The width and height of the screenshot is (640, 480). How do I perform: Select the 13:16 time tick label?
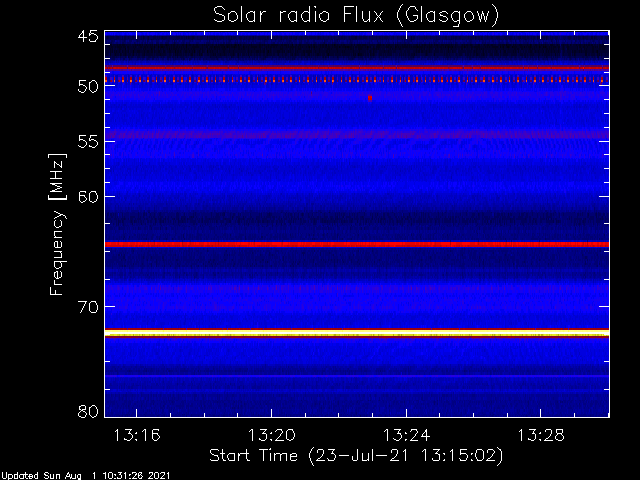tap(135, 436)
